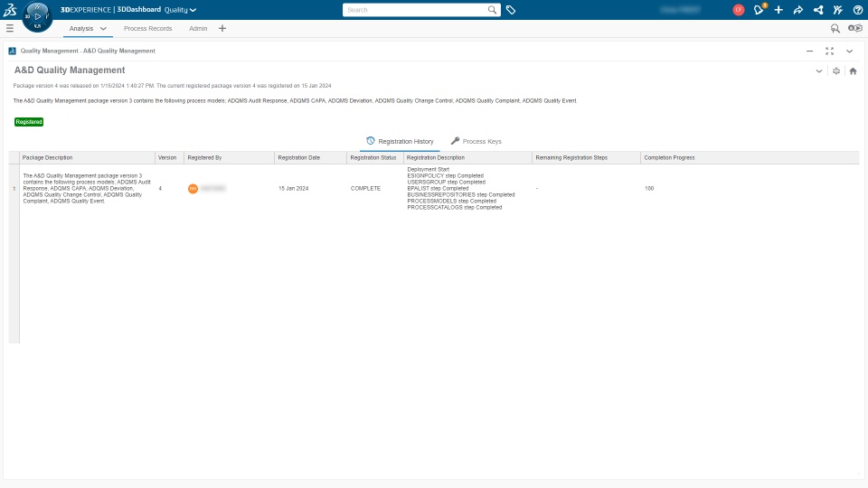Image resolution: width=868 pixels, height=488 pixels.
Task: Sort by Registration Date column header
Action: point(310,157)
